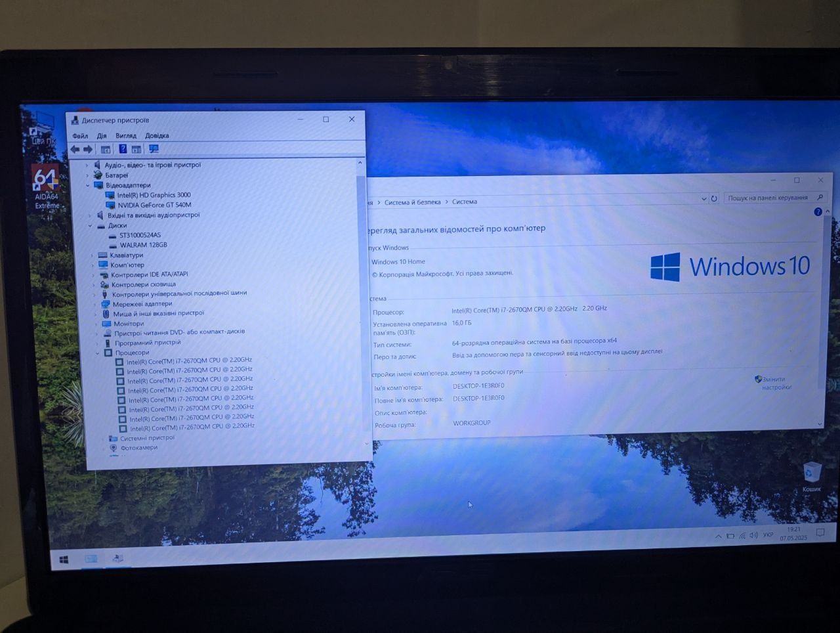
Task: Click the mouse icon of Миша й інші вказівні пристрої
Action: [106, 314]
